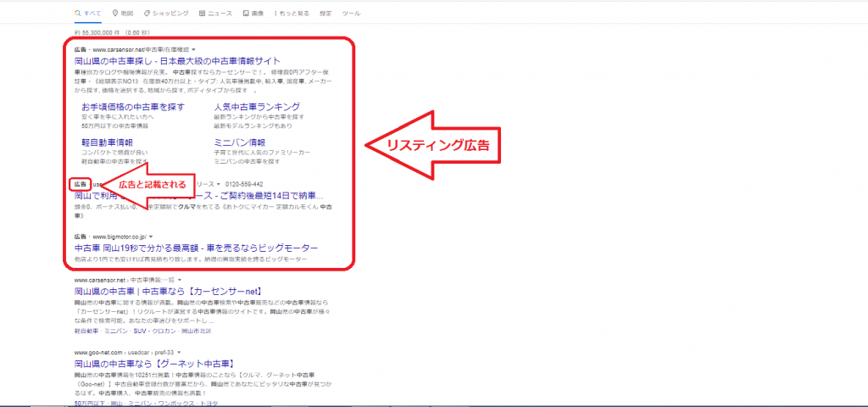Switch to the ニュース tab
This screenshot has height=407, width=868.
(215, 13)
